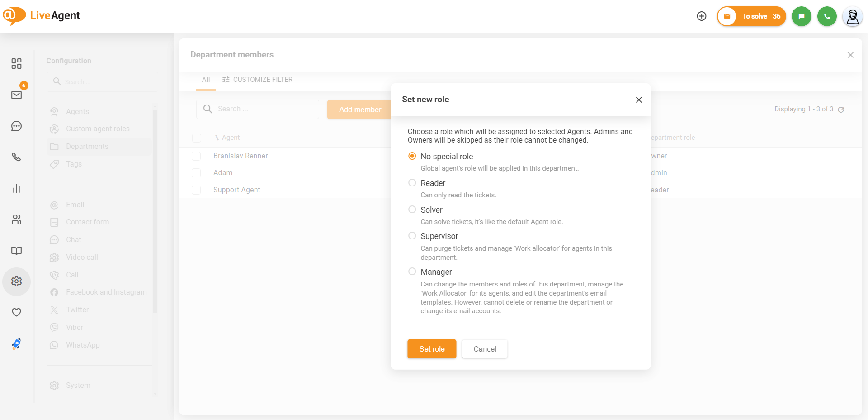This screenshot has height=420, width=868.
Task: Select the Supervisor role option
Action: [412, 236]
